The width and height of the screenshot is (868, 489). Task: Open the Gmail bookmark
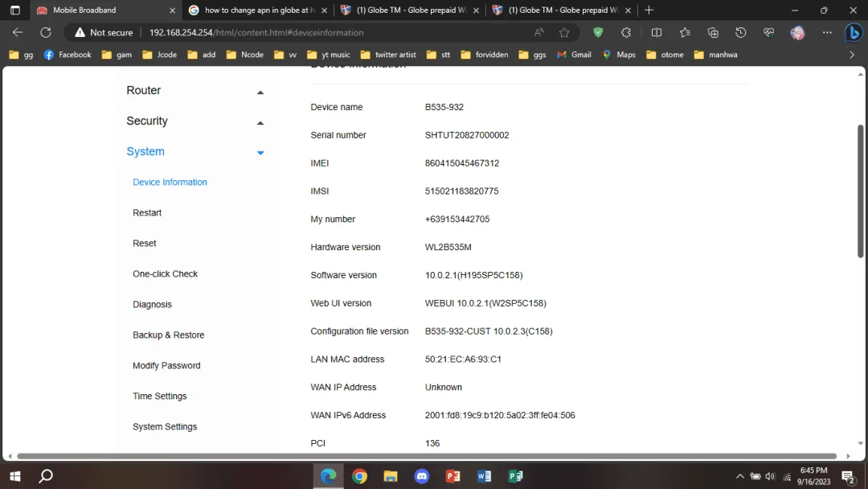point(574,55)
